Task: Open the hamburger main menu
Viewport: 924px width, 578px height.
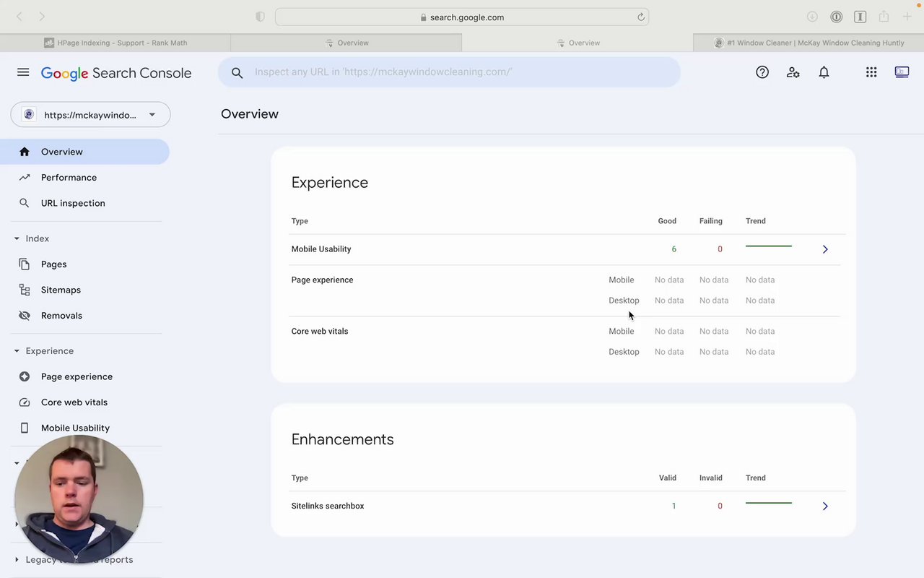Action: point(23,72)
